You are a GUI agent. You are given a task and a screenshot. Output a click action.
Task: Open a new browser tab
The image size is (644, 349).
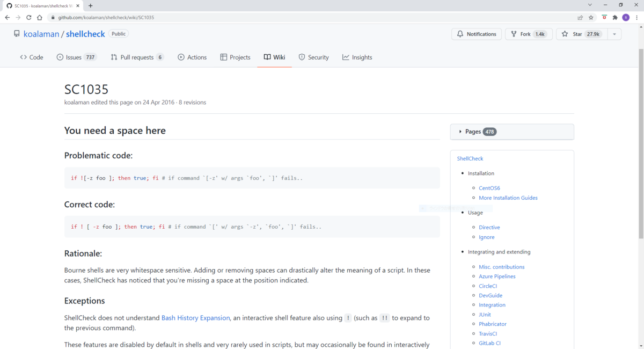tap(90, 5)
